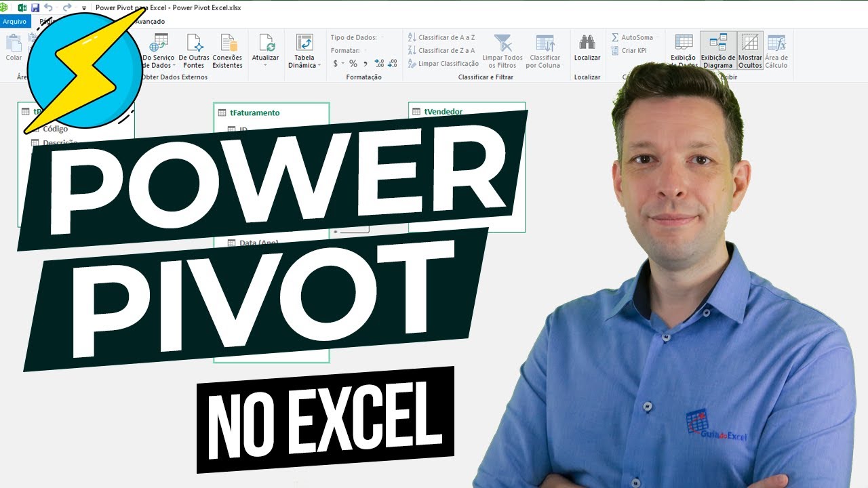Apply thousands separator comma format
Image resolution: width=868 pixels, height=488 pixels.
(x=366, y=64)
